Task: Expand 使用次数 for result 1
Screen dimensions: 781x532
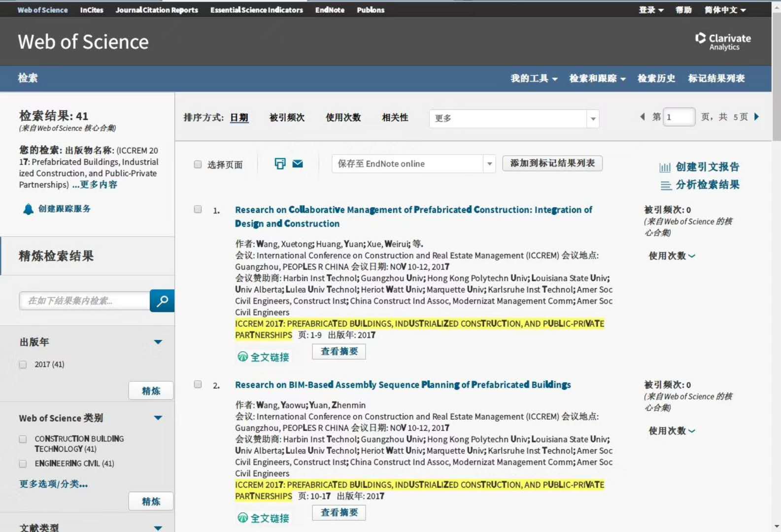Action: coord(672,256)
